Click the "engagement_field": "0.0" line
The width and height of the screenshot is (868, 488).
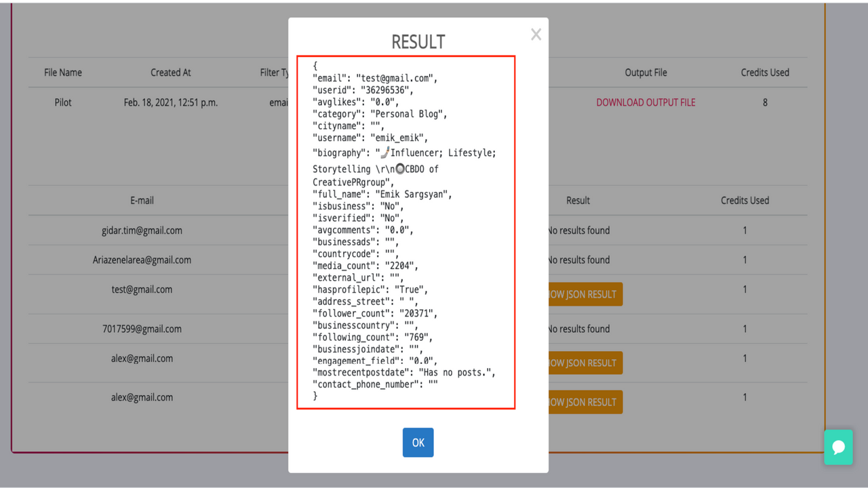[375, 361]
